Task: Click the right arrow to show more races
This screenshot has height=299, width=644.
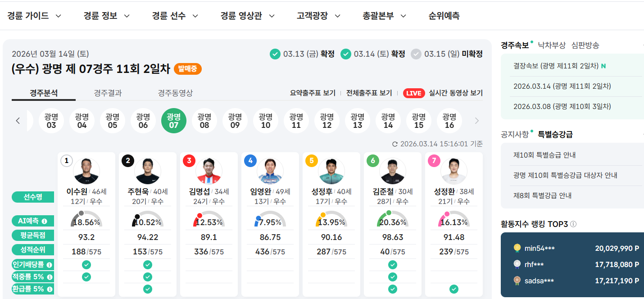Action: [x=477, y=121]
